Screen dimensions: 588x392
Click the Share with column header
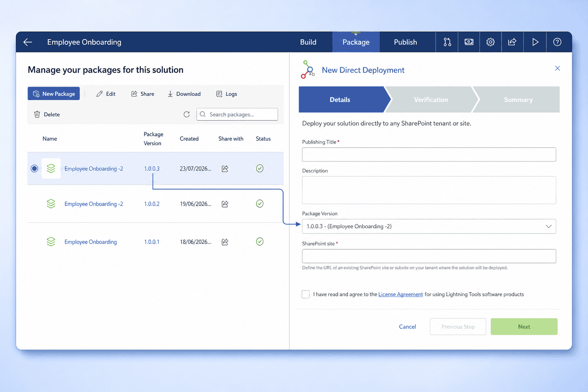click(x=231, y=139)
